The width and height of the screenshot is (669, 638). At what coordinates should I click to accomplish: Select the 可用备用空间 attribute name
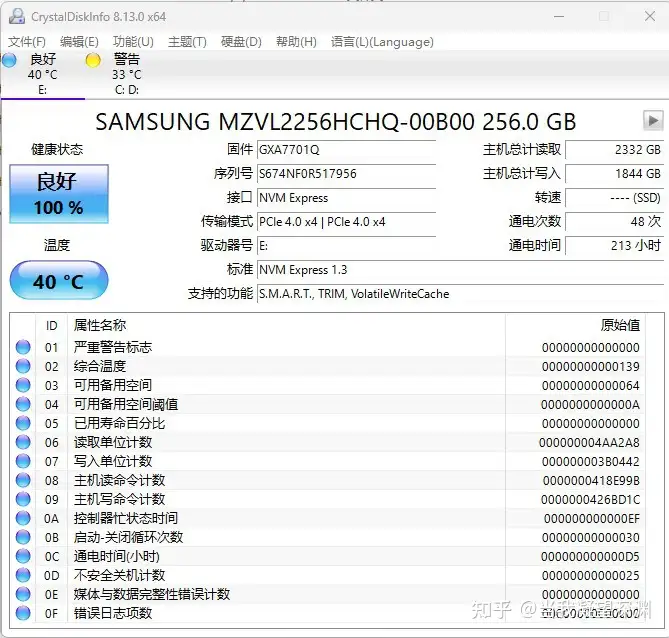click(113, 385)
